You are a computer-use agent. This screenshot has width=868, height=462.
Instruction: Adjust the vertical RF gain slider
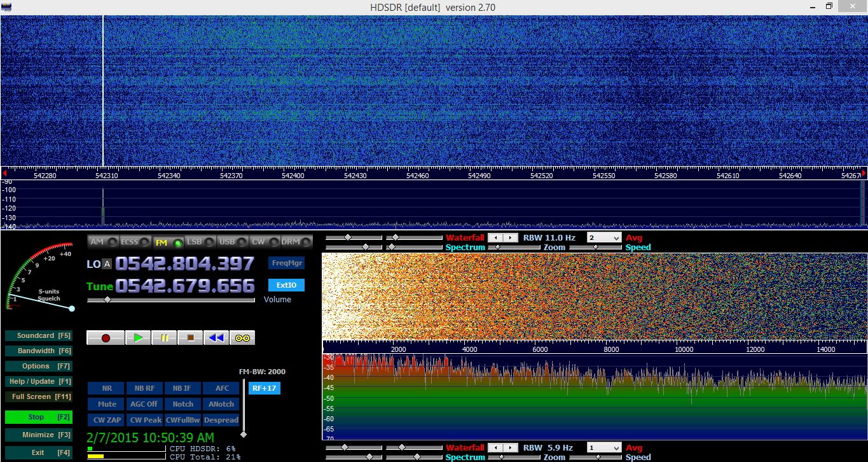point(243,407)
